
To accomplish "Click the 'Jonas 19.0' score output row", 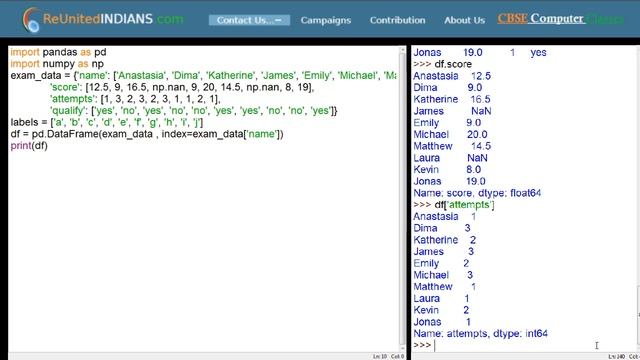I will pos(449,181).
